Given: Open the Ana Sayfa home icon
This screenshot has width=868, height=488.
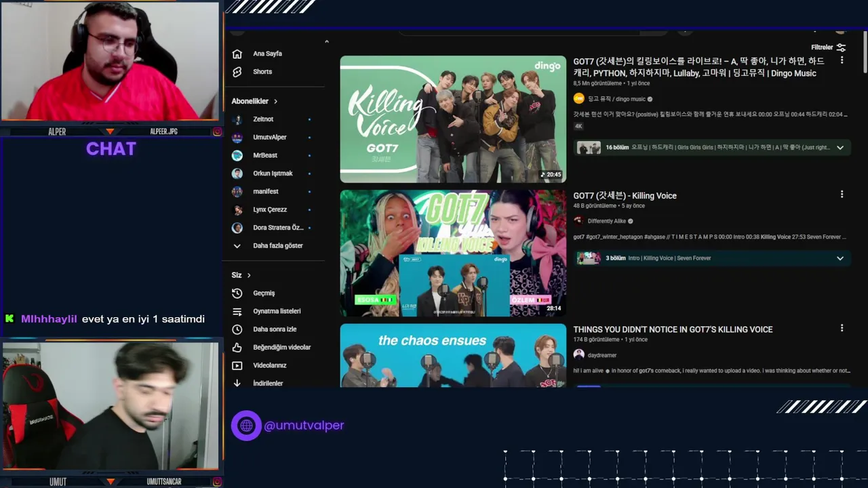Looking at the screenshot, I should [x=237, y=54].
